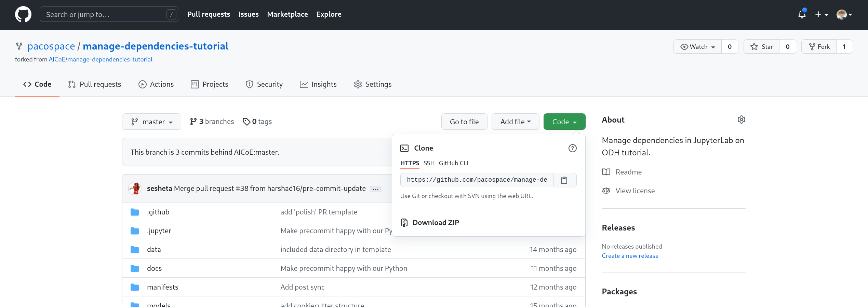Open the Add file dropdown

pyautogui.click(x=516, y=122)
